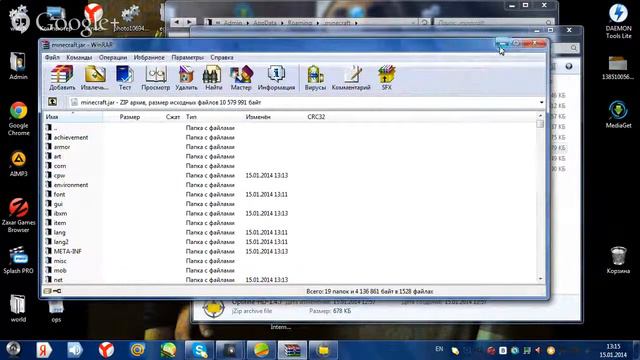640x360 pixels.
Task: Sort by the Изменён column header
Action: 258,117
